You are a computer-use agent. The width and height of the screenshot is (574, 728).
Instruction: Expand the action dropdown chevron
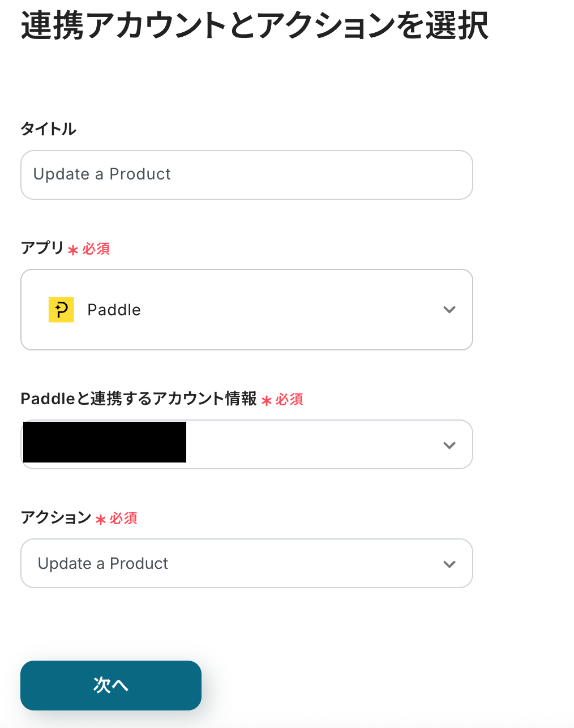point(449,564)
